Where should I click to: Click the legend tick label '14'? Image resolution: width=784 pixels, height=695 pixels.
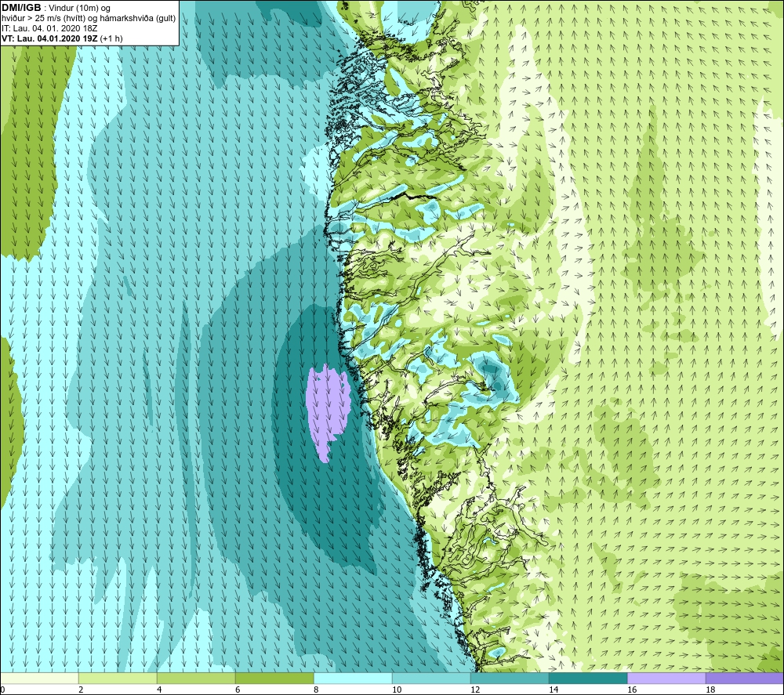(x=554, y=690)
